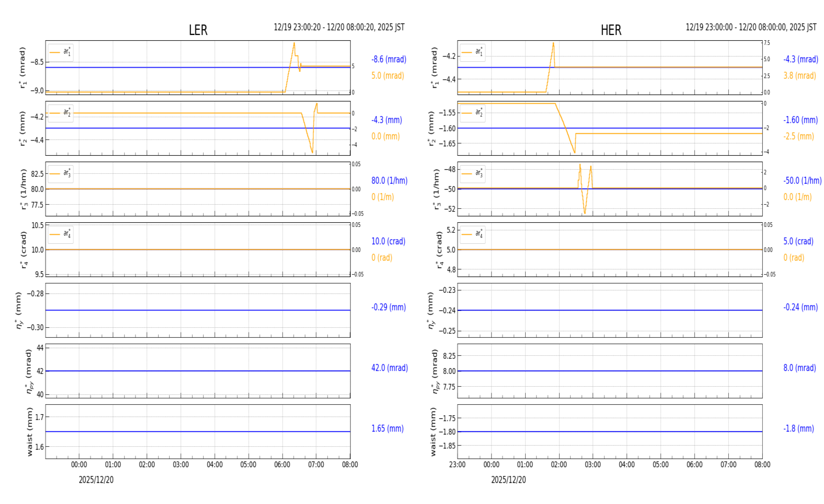Click the HER value -1.60 (mm)
This screenshot has height=504, width=824.
[x=801, y=120]
